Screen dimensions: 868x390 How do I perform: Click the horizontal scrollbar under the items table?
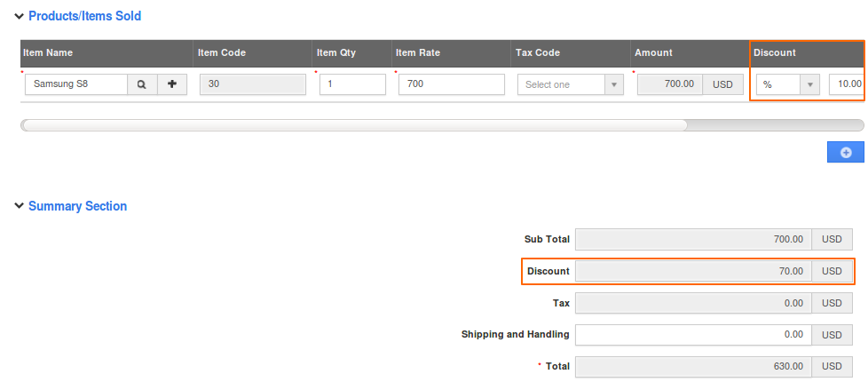click(x=355, y=125)
